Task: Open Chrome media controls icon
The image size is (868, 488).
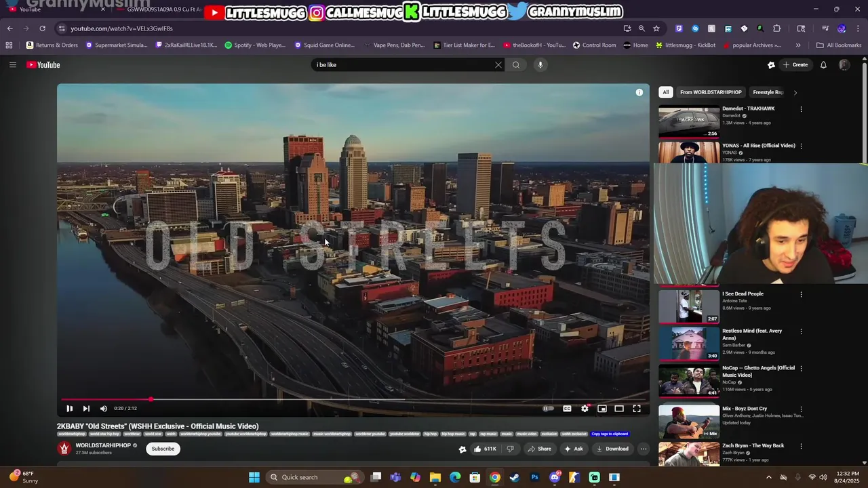Action: (x=825, y=28)
